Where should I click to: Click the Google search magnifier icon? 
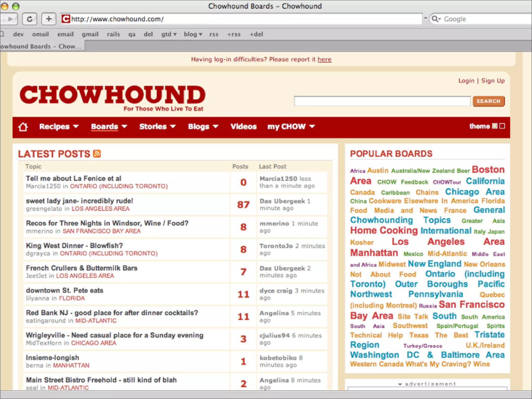[435, 19]
